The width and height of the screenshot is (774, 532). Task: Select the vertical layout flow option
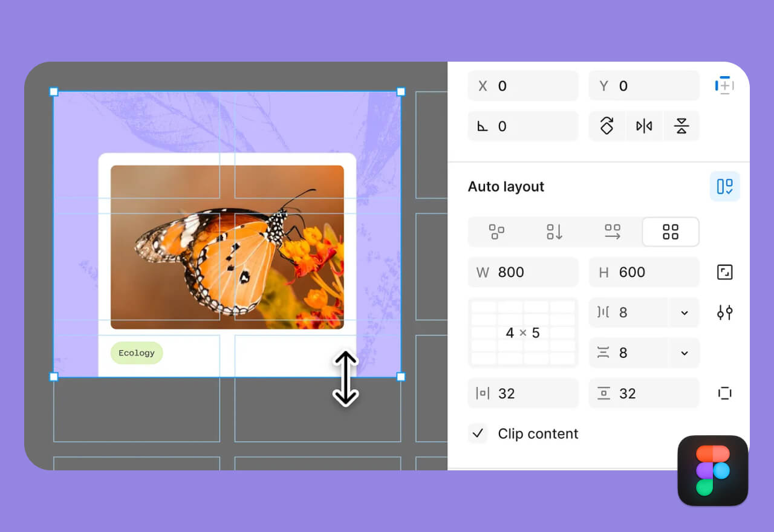(554, 232)
